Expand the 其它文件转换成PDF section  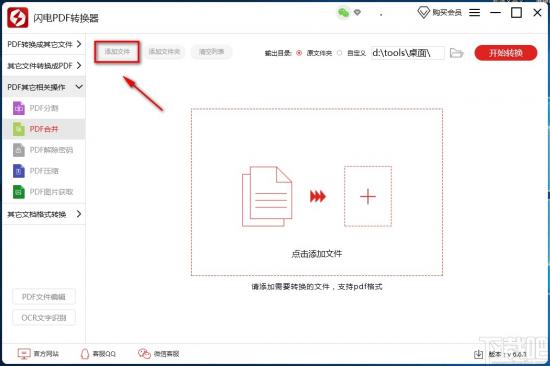(x=44, y=66)
